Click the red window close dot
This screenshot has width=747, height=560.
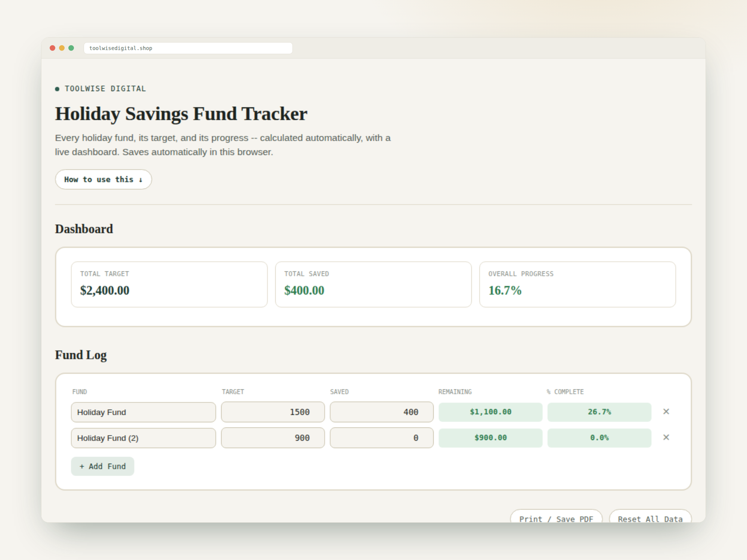point(53,48)
